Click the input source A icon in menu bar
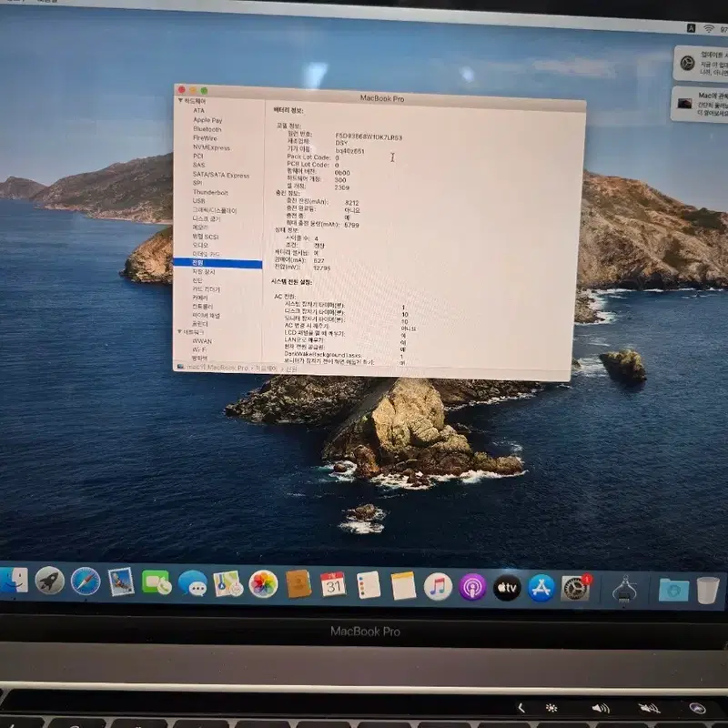Screen dimensions: 728x728 (x=691, y=28)
